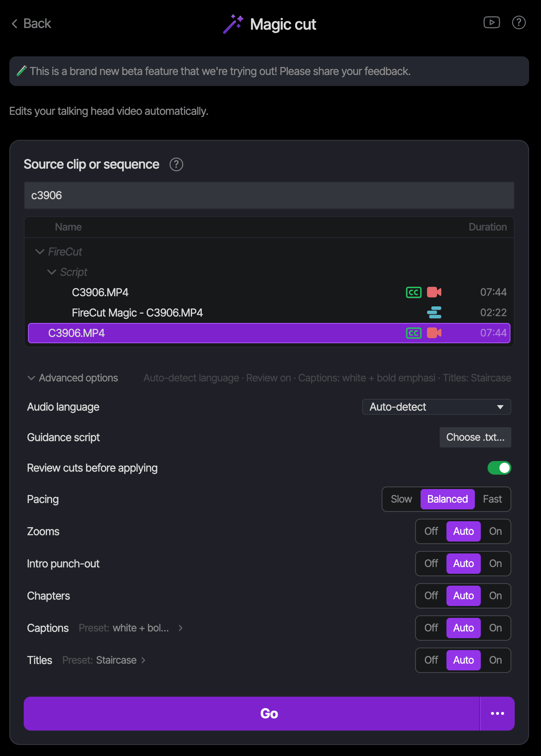Open the Audio language Auto-detect dropdown
Viewport: 541px width, 756px height.
click(x=437, y=407)
